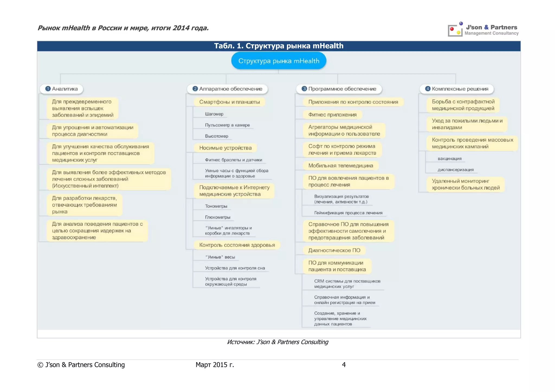Click the Контроль состояния здоровья node
555x392 pixels.
[237, 245]
